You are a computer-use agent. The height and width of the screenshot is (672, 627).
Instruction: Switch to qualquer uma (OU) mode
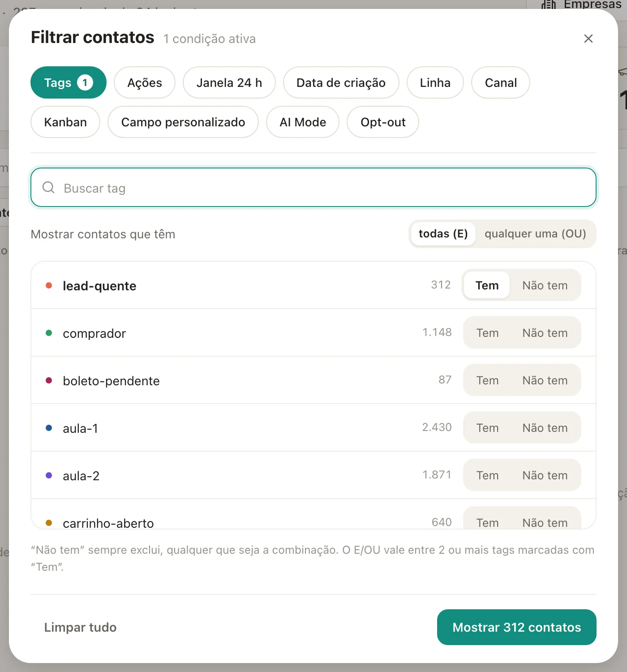pyautogui.click(x=536, y=234)
